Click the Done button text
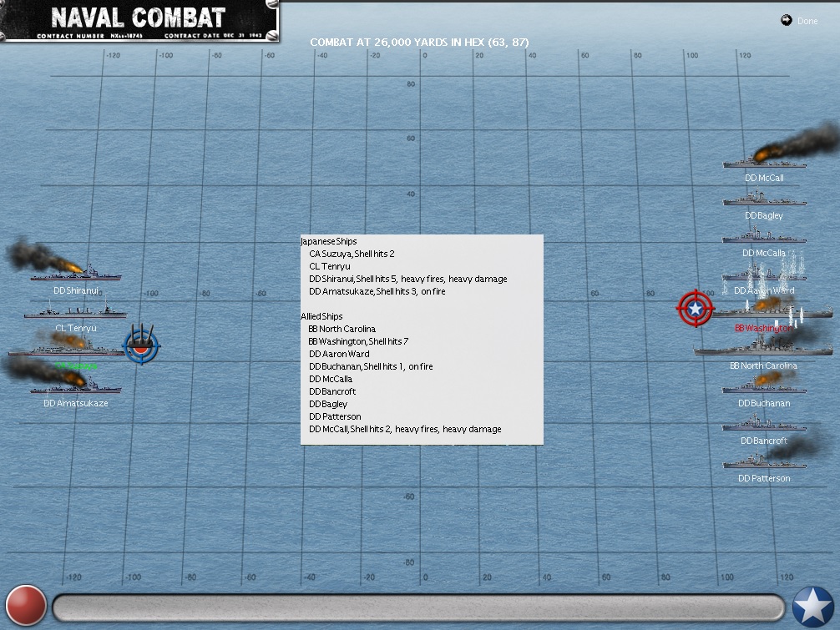 tap(807, 21)
